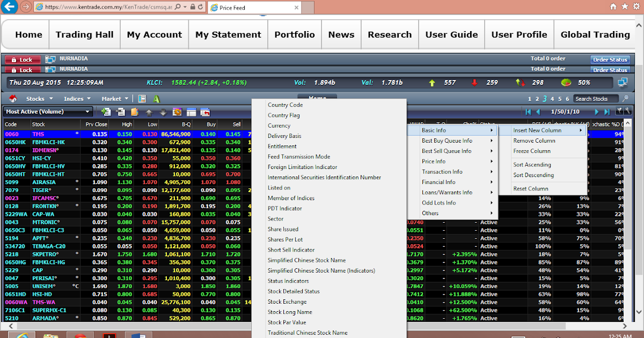This screenshot has height=338, width=644.
Task: Click the top Order Status button
Action: coord(610,60)
